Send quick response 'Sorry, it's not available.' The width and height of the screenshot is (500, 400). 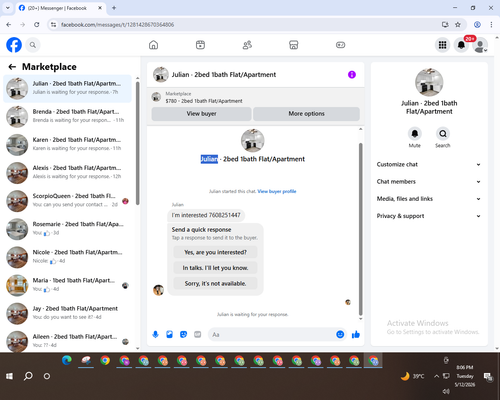pyautogui.click(x=215, y=284)
